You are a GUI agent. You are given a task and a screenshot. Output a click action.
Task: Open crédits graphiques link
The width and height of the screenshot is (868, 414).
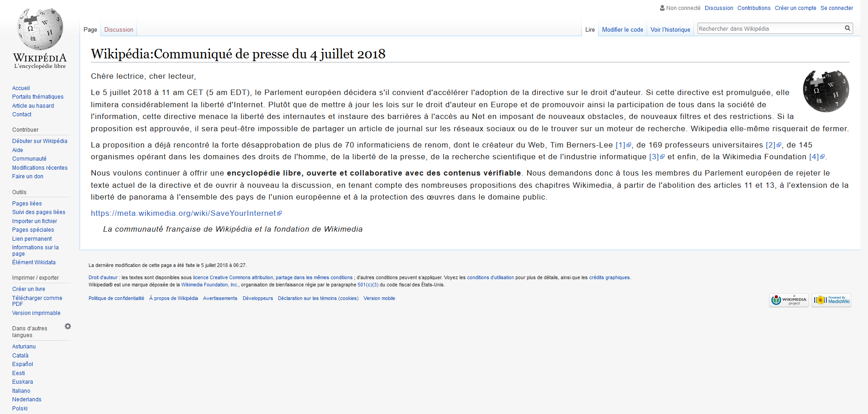(x=609, y=278)
